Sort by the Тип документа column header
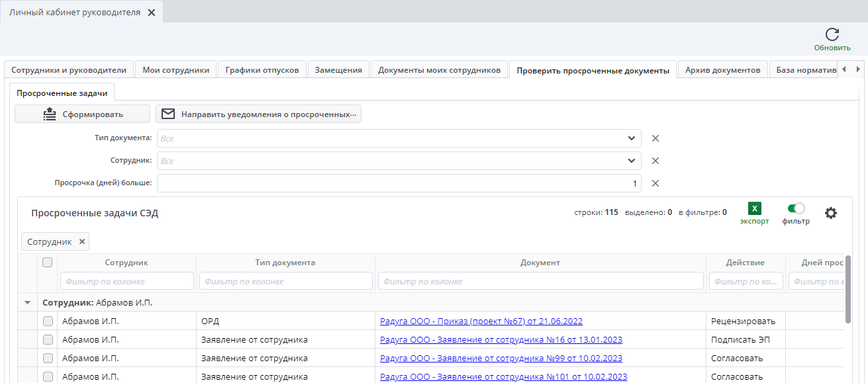The width and height of the screenshot is (868, 383). [285, 263]
